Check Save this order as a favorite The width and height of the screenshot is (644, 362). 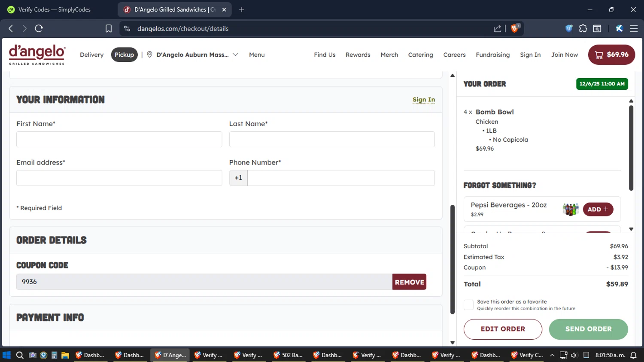tap(468, 305)
